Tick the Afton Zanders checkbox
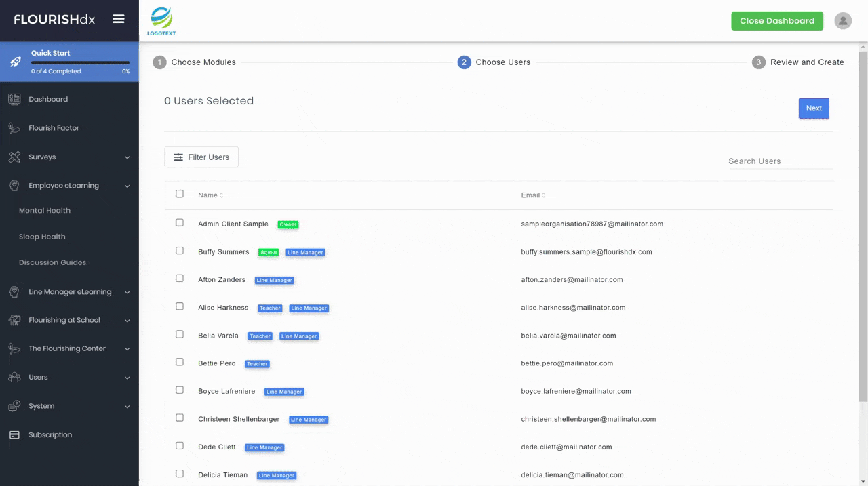868x486 pixels. (180, 278)
